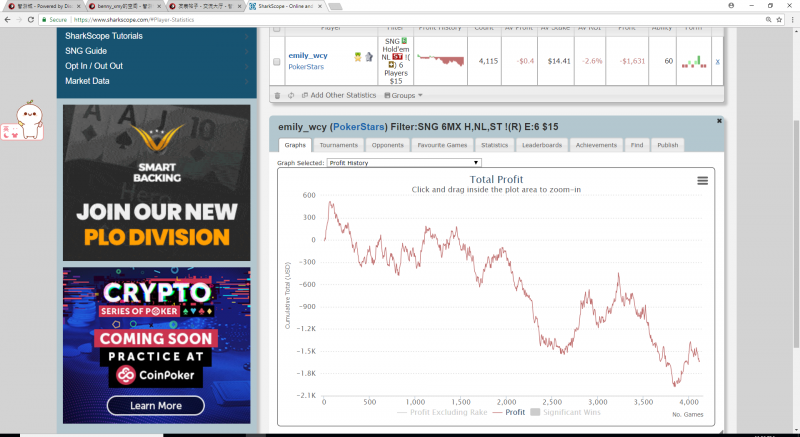Click the Profit History mini graph thumbnail
Viewport: 800px width, 437px height.
[440, 62]
